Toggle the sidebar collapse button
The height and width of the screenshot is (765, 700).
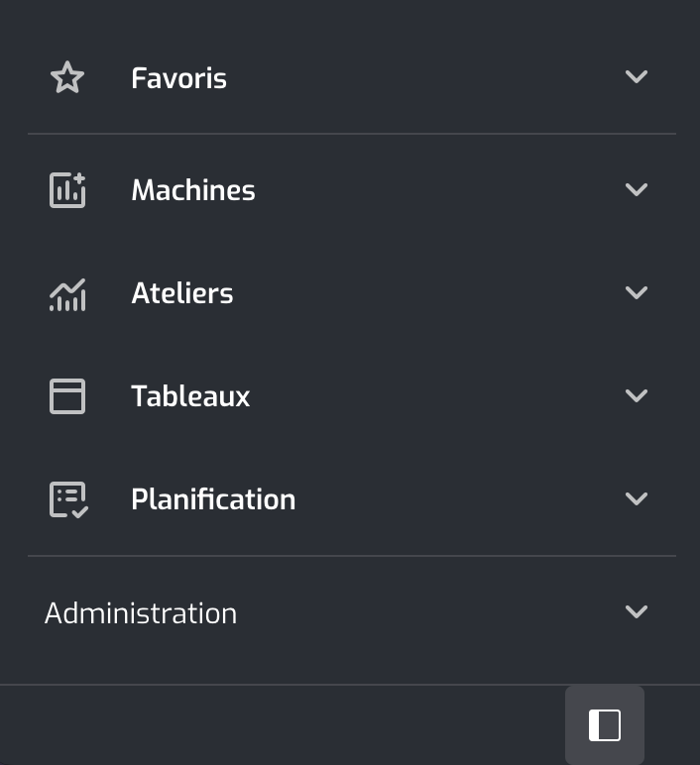click(605, 725)
